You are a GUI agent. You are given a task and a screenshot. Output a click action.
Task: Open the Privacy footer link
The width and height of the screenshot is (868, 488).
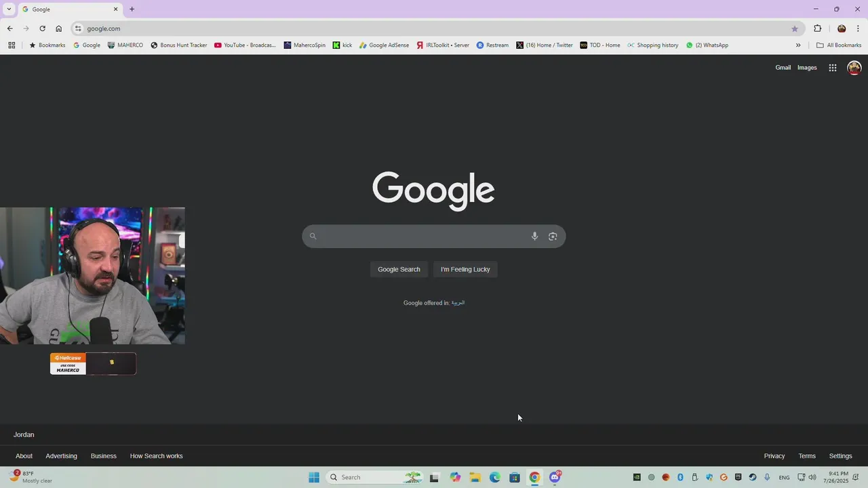coord(774,456)
